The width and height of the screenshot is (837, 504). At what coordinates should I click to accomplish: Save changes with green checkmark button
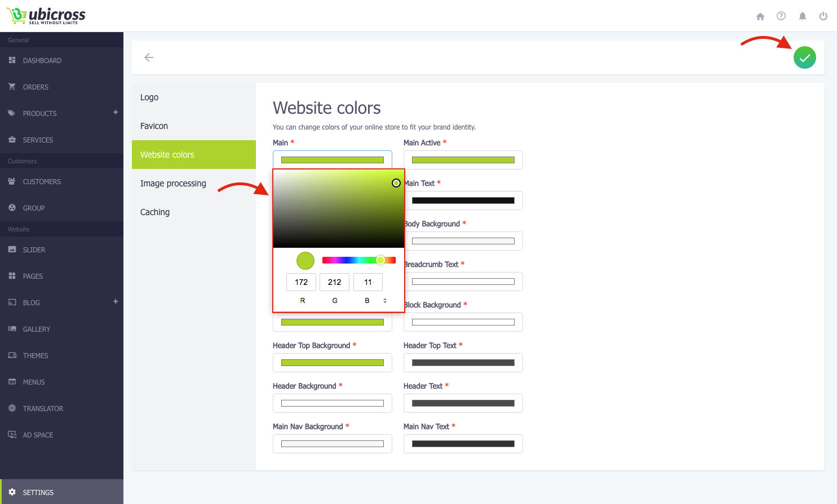point(805,57)
